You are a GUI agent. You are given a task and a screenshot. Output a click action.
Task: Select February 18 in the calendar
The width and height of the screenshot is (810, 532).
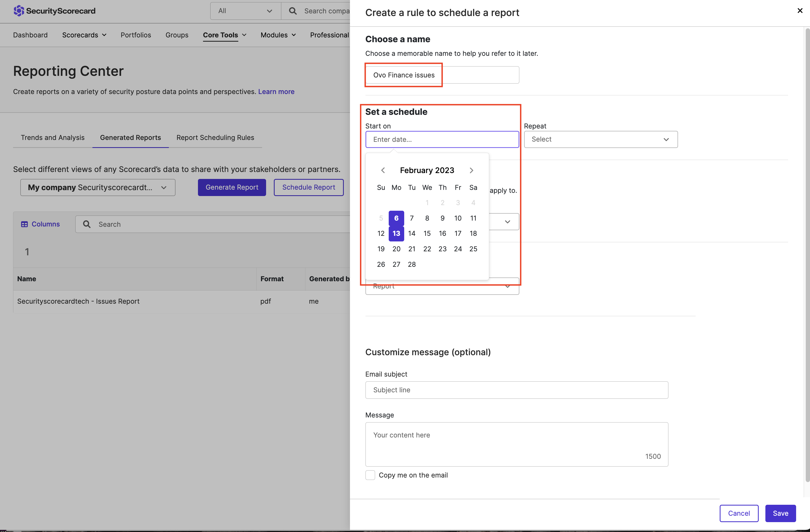pos(473,233)
